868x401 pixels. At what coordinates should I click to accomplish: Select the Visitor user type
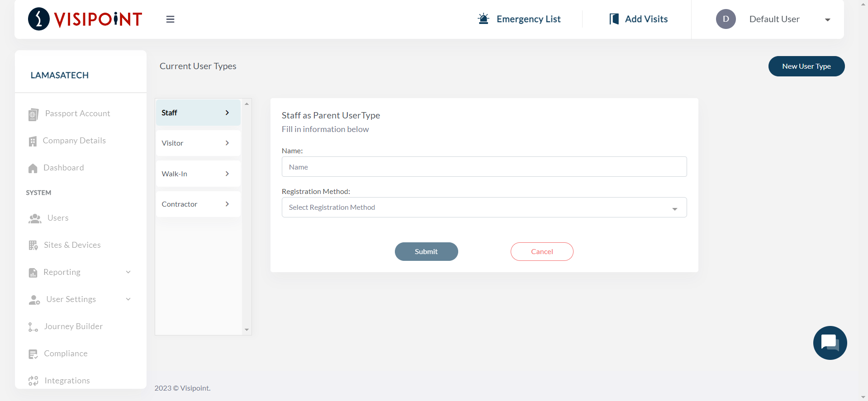pos(198,143)
